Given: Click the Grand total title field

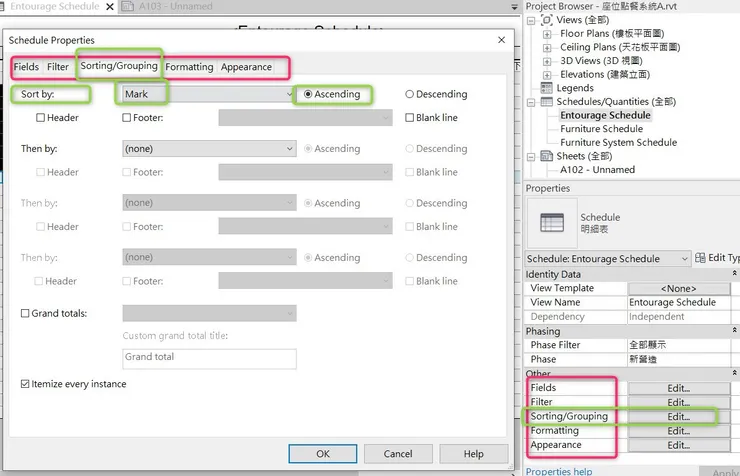Looking at the screenshot, I should (209, 359).
